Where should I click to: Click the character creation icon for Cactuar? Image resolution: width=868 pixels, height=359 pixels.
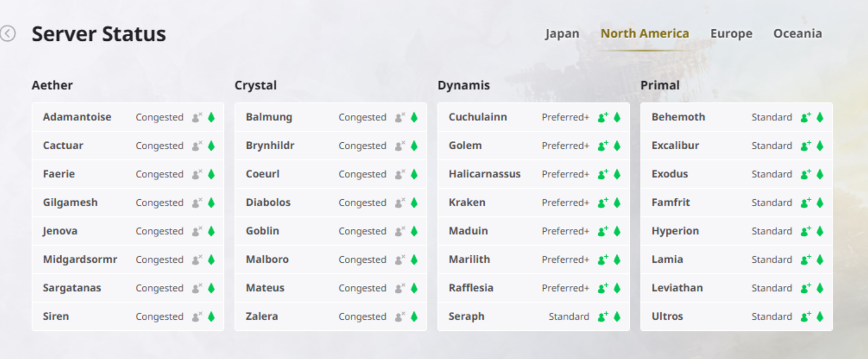[197, 146]
